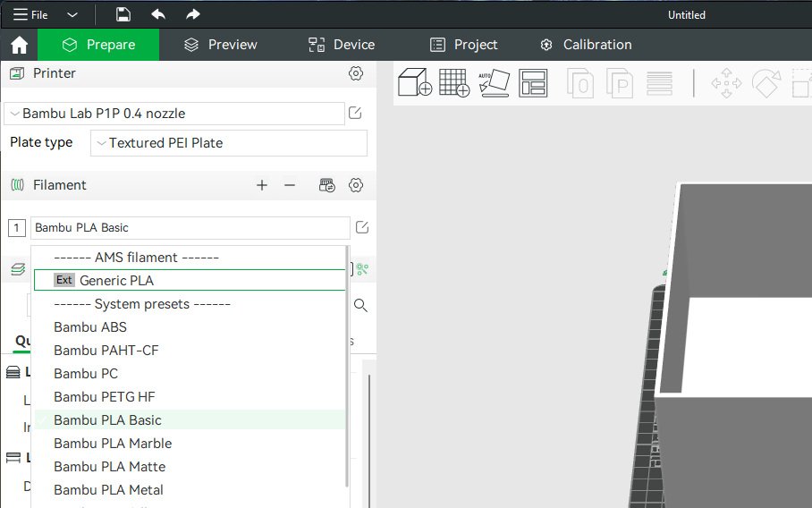
Task: Click the search magnifier icon
Action: pyautogui.click(x=361, y=306)
